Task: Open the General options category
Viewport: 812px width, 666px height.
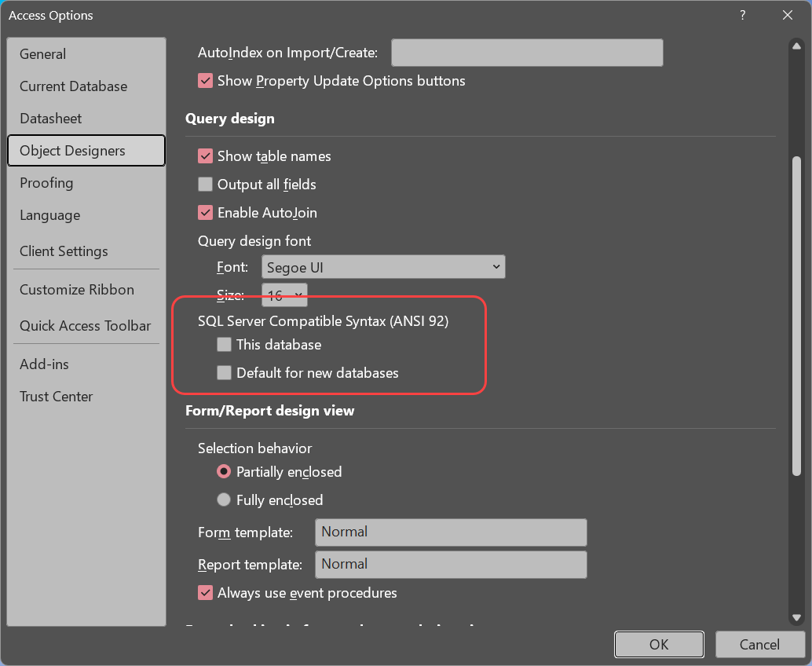Action: coord(43,54)
